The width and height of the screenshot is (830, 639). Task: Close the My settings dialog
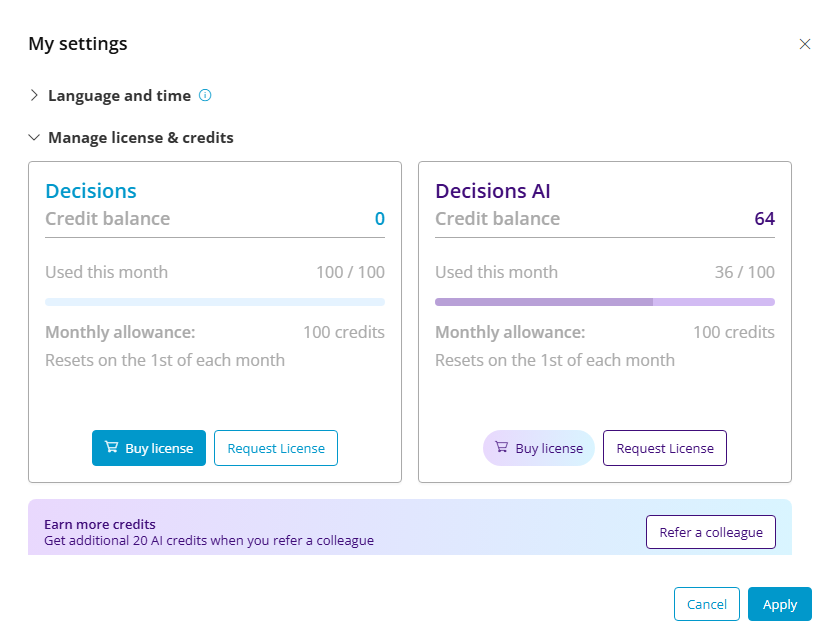point(805,44)
